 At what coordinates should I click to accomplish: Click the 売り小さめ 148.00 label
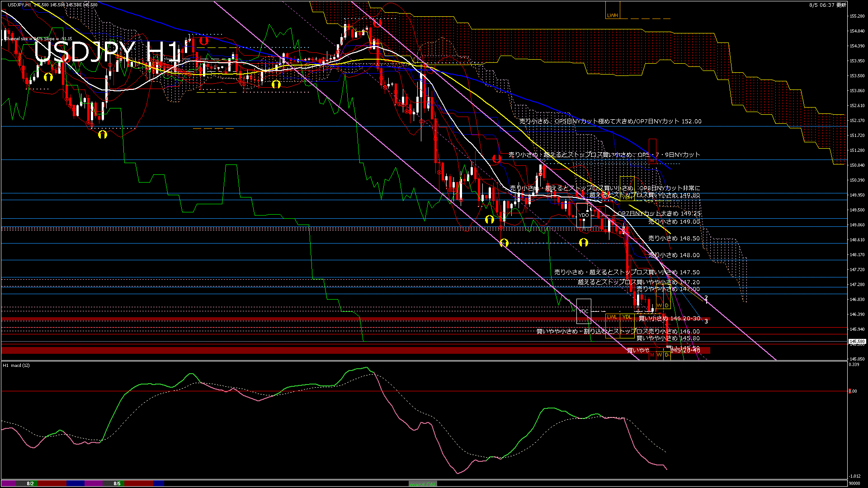click(674, 255)
